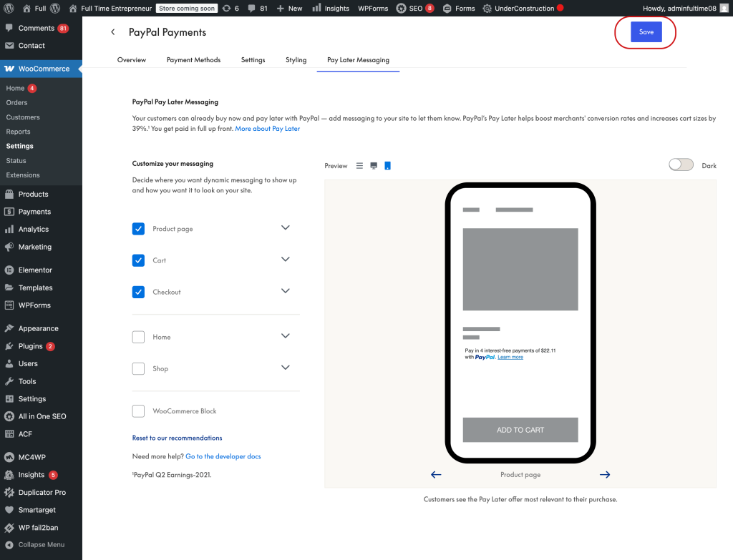Open Go to the developer docs link
Image resolution: width=733 pixels, height=560 pixels.
tap(223, 456)
